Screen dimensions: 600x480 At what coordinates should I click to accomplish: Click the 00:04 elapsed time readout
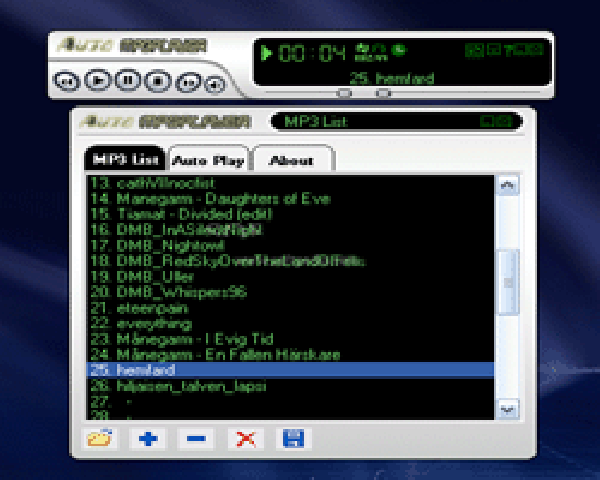click(x=312, y=53)
